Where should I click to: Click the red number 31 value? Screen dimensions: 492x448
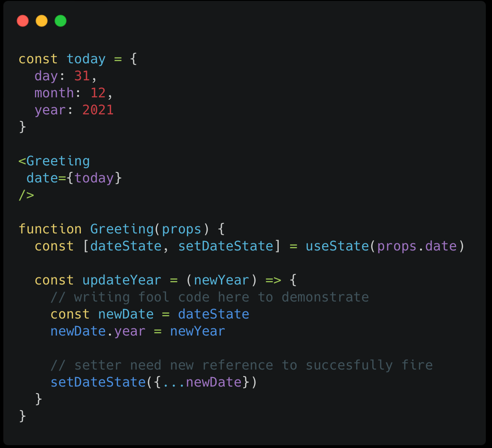point(82,76)
